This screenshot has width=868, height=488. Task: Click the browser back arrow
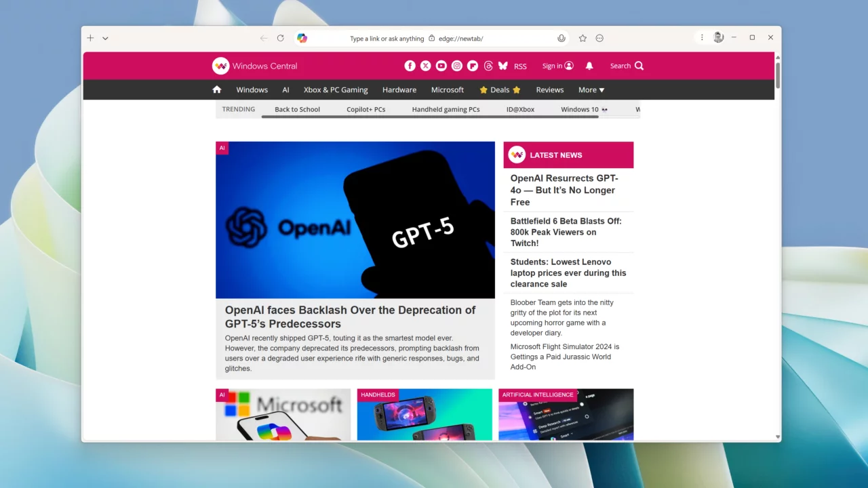264,38
